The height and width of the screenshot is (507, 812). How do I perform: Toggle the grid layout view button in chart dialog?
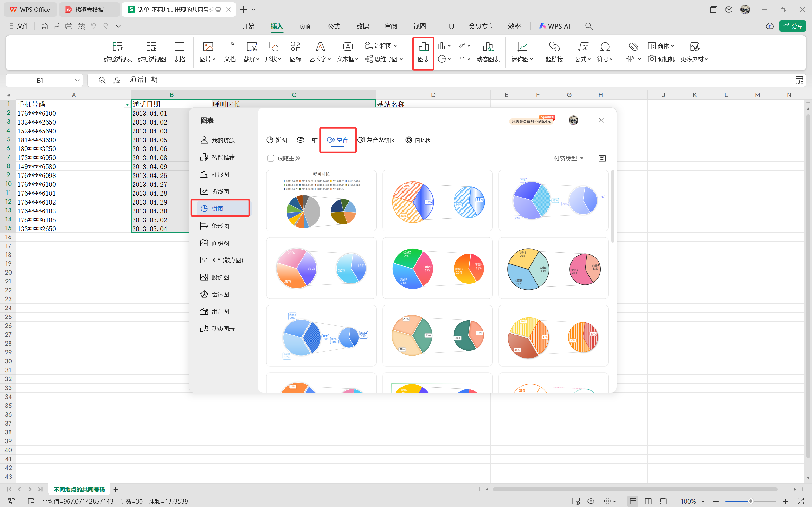point(602,158)
